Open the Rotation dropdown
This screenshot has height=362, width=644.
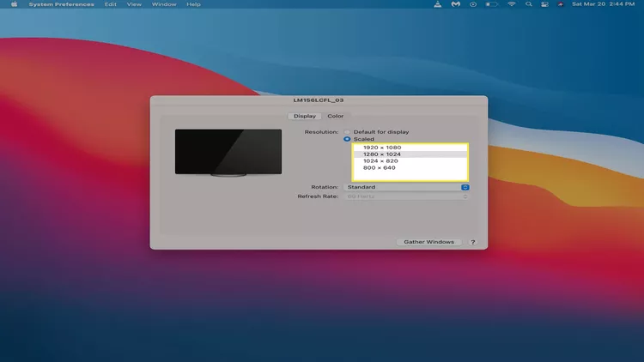[x=406, y=187]
